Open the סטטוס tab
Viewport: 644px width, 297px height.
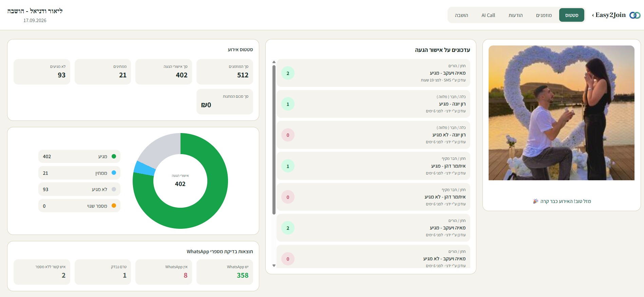[572, 15]
